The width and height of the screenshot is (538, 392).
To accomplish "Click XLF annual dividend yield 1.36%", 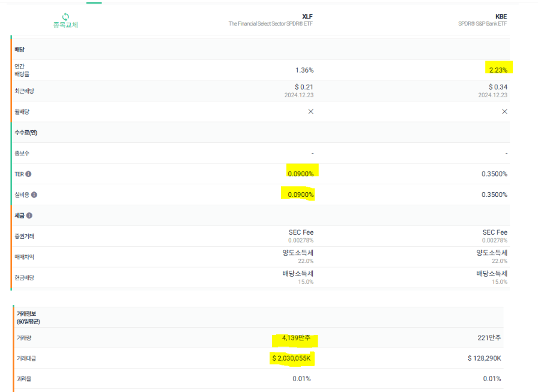I will click(x=304, y=70).
